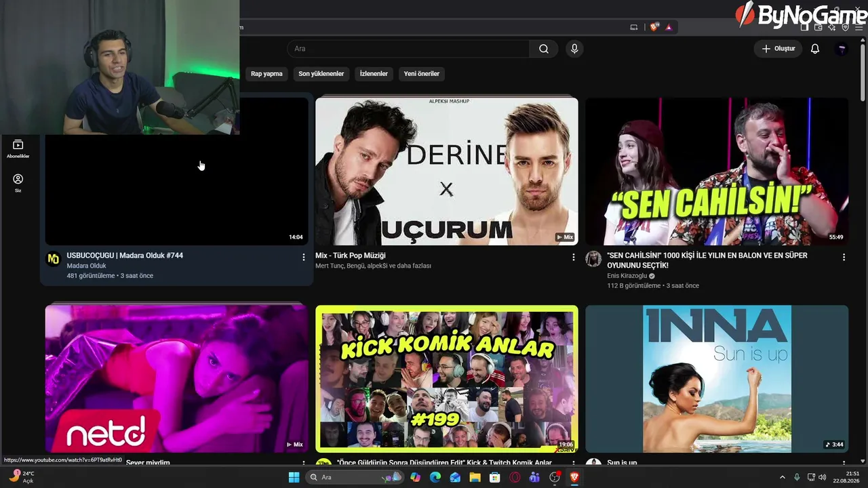Click the Brave Rewards triangle icon
Image resolution: width=868 pixels, height=488 pixels.
(x=669, y=27)
